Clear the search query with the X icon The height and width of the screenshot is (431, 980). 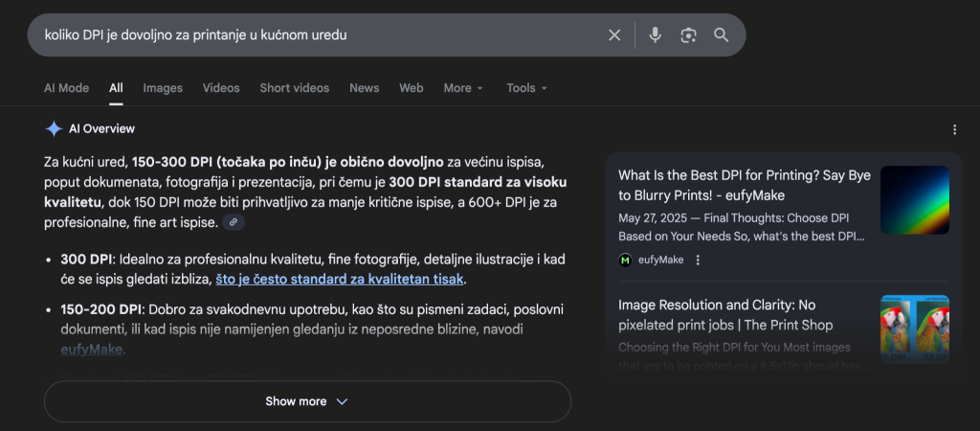coord(614,35)
